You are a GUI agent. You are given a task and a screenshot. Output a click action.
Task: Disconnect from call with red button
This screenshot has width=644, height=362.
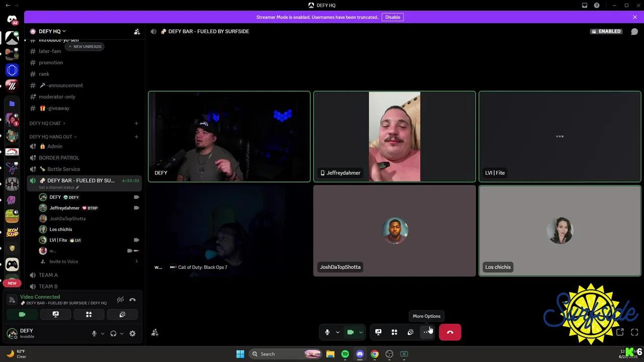(450, 332)
